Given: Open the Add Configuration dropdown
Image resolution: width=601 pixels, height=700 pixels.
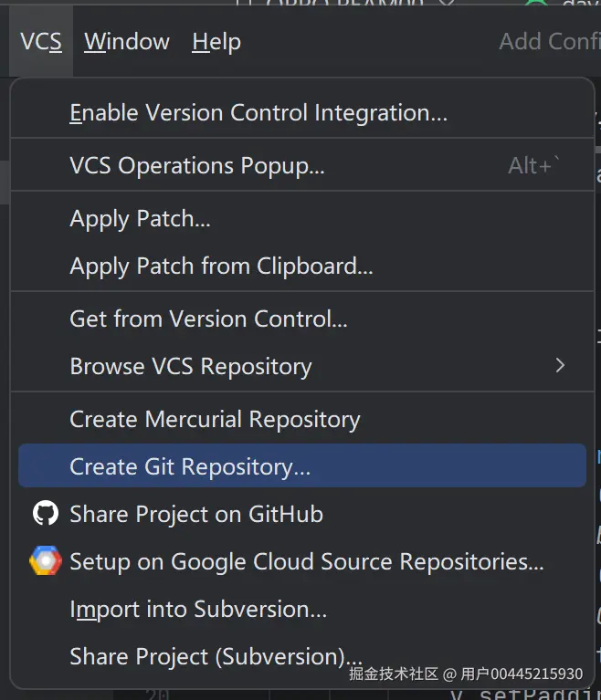Looking at the screenshot, I should [548, 41].
